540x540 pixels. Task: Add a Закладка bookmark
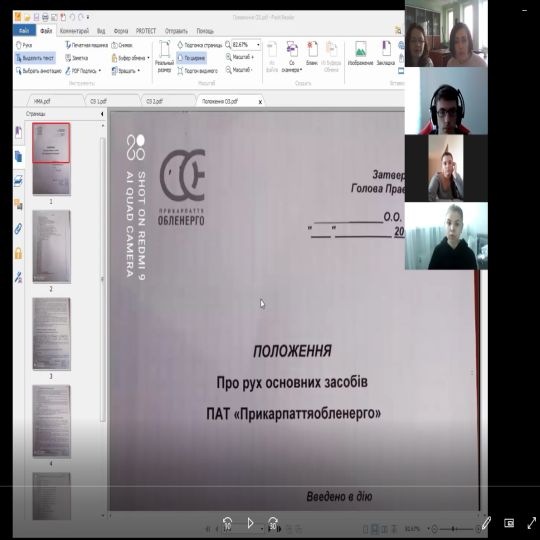pyautogui.click(x=386, y=54)
